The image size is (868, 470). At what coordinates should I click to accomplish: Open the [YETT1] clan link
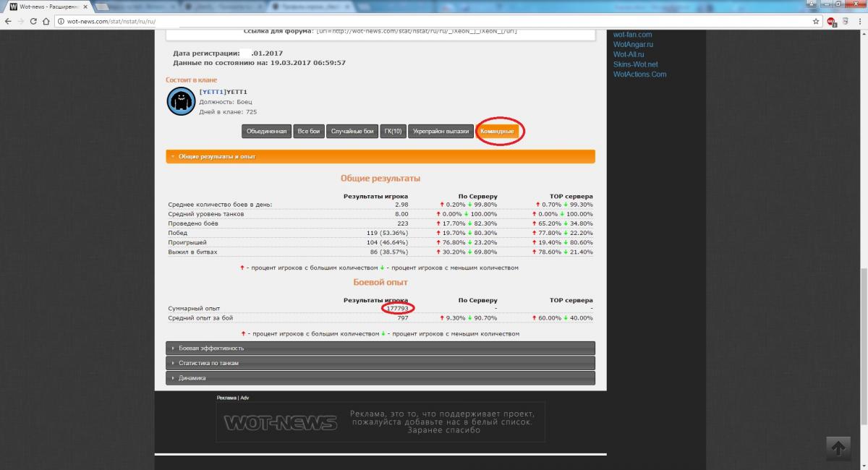tap(212, 92)
